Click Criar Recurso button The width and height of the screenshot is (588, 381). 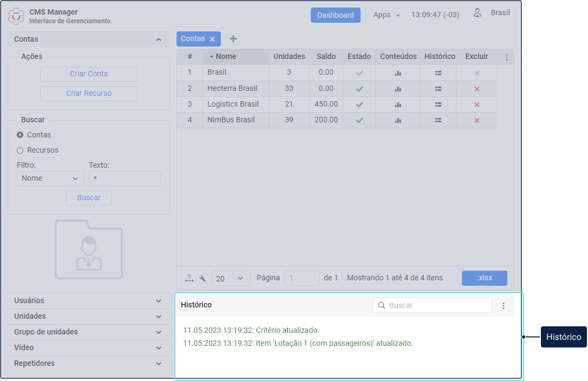[x=88, y=94]
